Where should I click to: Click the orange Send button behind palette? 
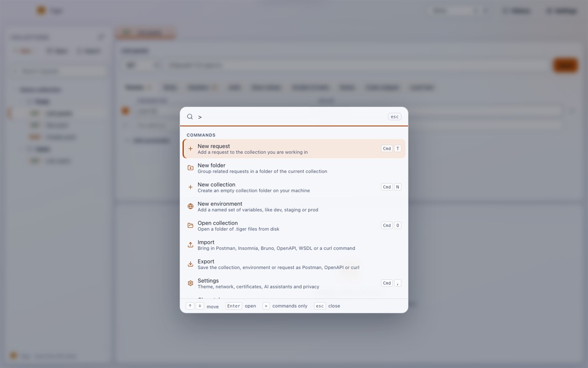(565, 65)
